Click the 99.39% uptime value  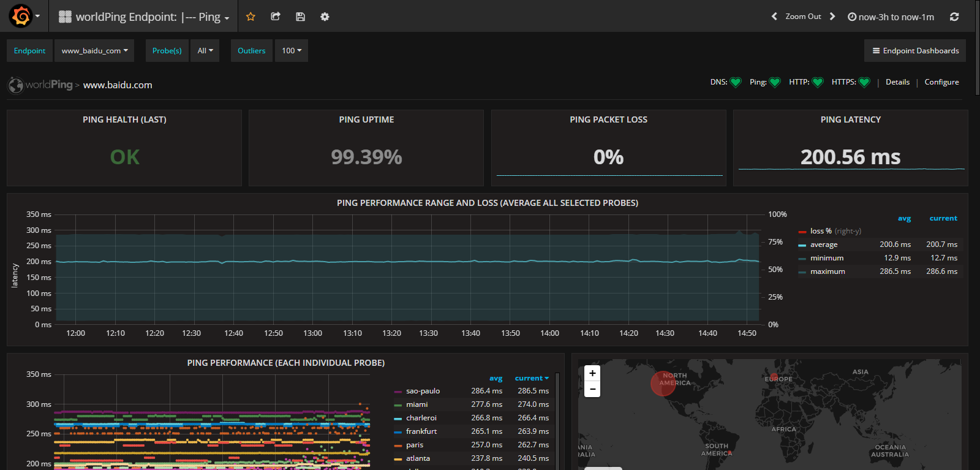(x=366, y=157)
